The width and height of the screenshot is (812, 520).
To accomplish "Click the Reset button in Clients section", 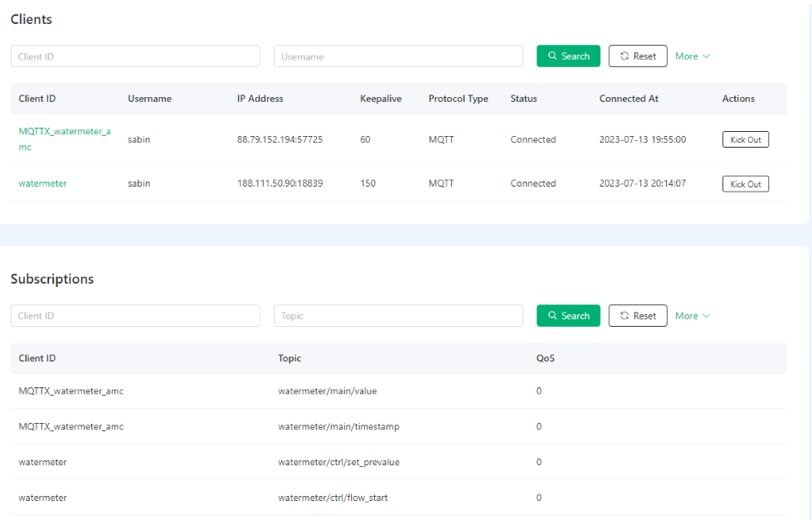I will (x=637, y=56).
